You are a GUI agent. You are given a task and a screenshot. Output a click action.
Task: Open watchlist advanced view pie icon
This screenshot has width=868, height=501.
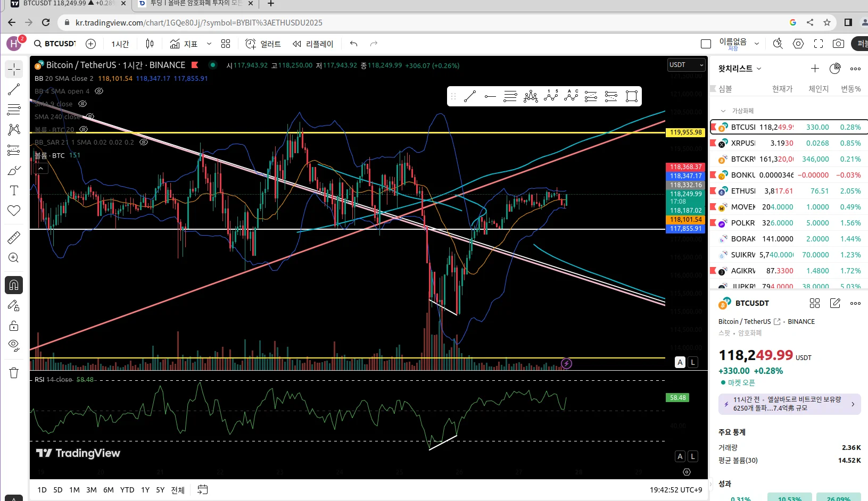(835, 68)
